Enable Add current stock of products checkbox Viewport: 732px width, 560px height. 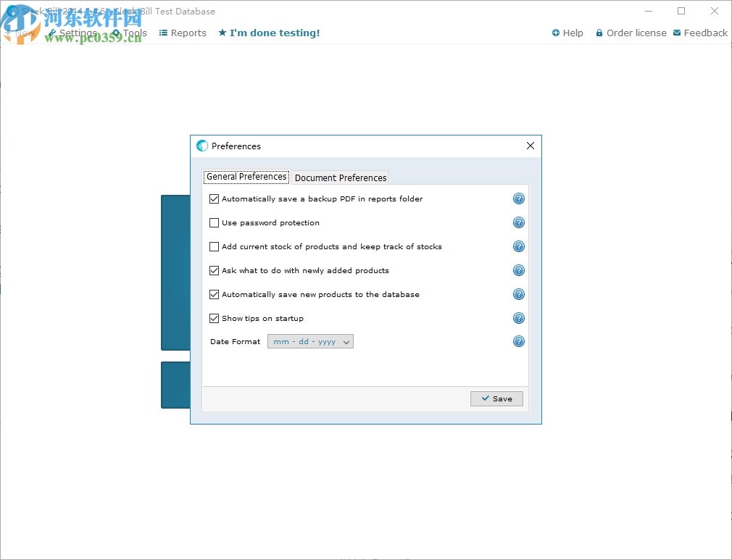[214, 246]
